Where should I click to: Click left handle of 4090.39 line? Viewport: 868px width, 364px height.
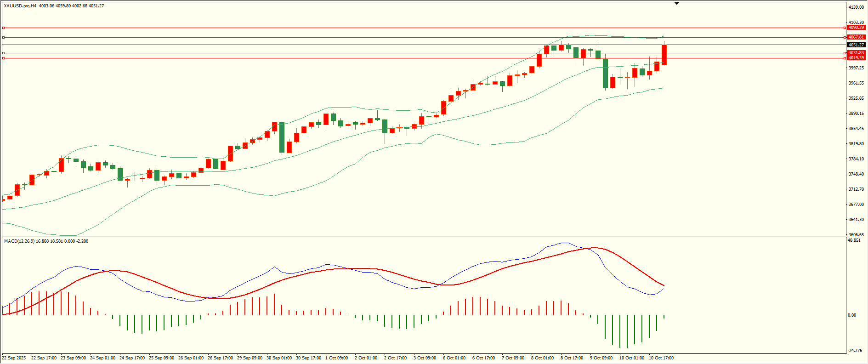pyautogui.click(x=4, y=28)
